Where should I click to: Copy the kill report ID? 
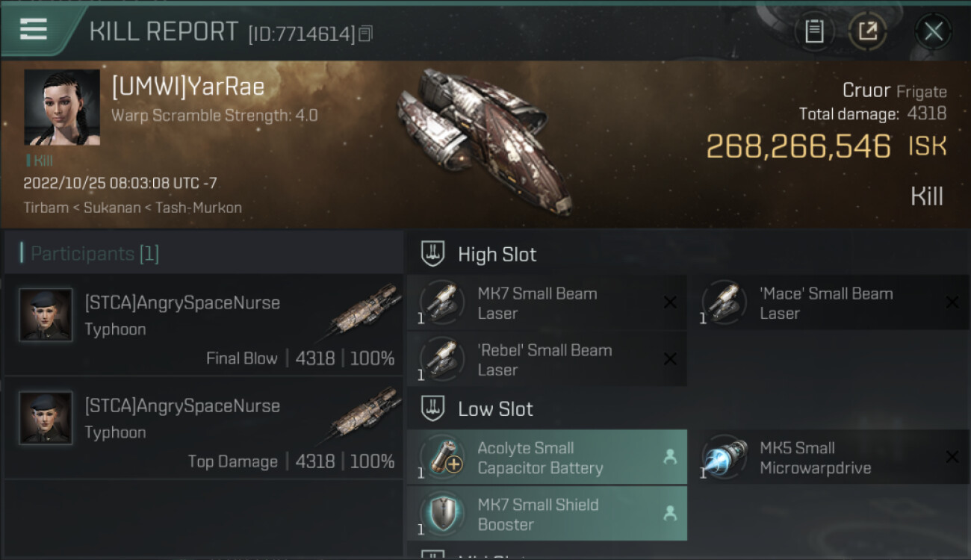pos(365,34)
